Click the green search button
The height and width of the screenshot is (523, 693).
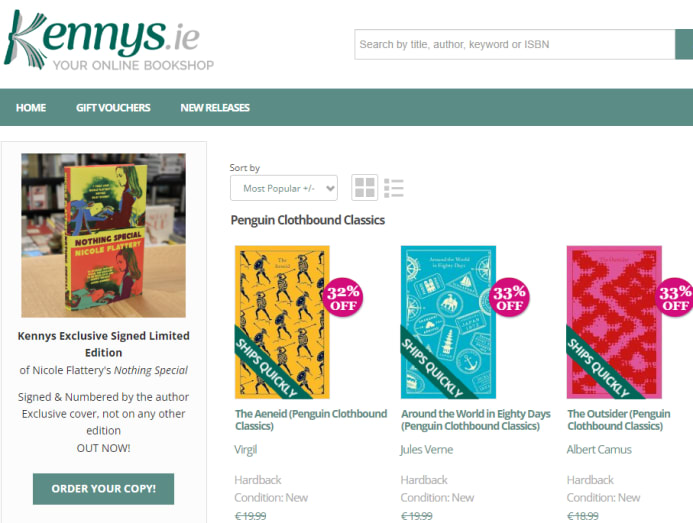pos(684,44)
